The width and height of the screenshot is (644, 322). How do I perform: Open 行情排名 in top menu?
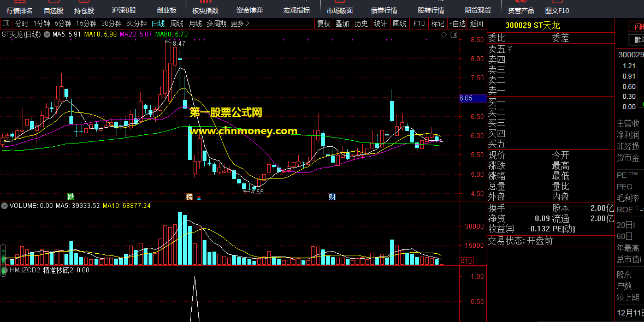(20, 11)
